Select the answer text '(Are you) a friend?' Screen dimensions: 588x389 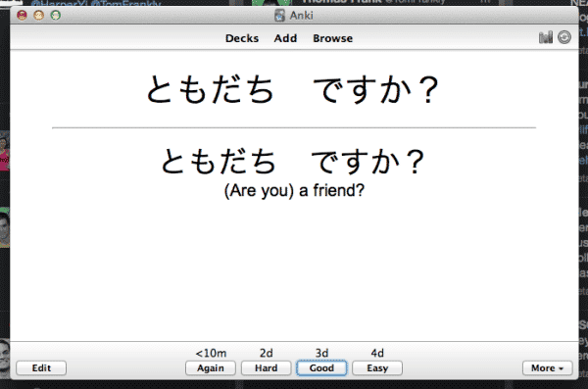(x=294, y=190)
